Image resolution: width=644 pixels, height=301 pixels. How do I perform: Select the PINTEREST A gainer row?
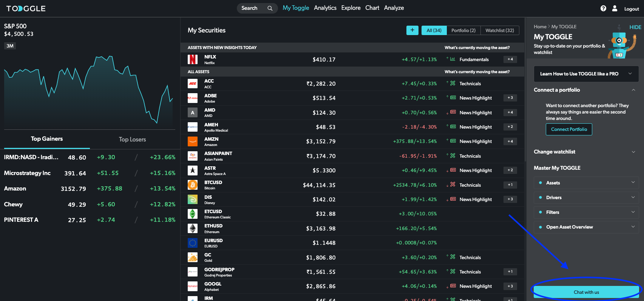(90, 220)
